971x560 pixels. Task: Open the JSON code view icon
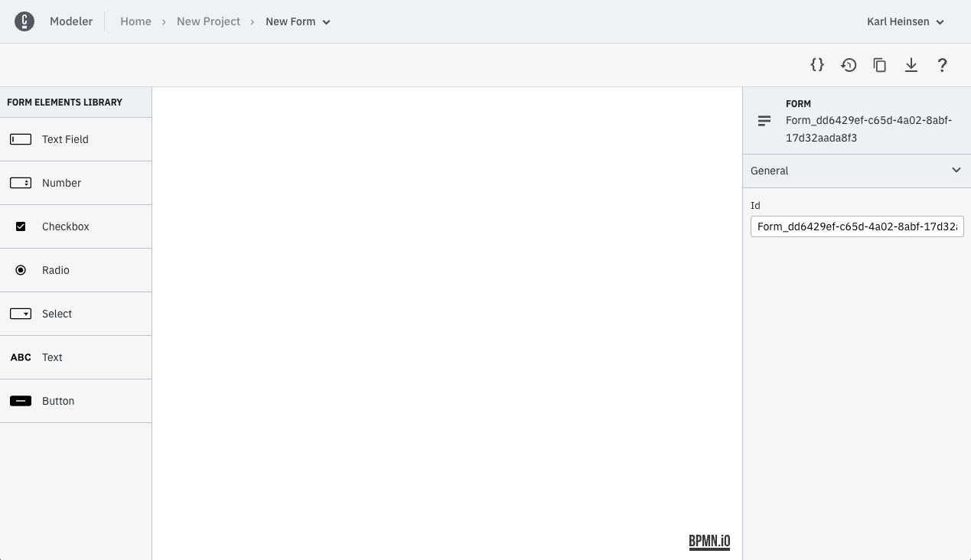pos(817,65)
